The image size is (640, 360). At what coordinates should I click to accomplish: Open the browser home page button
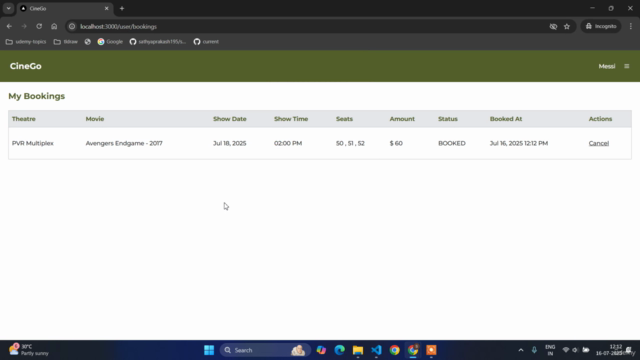click(x=54, y=26)
